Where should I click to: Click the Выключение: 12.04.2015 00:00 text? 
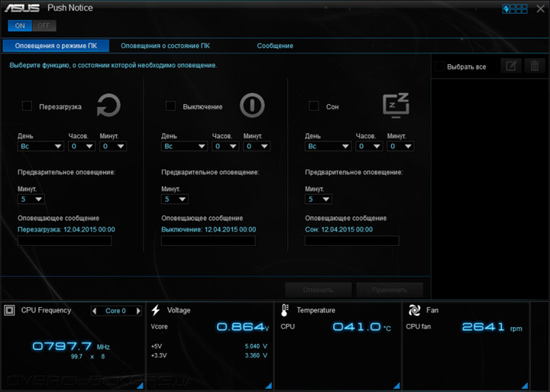tap(209, 229)
